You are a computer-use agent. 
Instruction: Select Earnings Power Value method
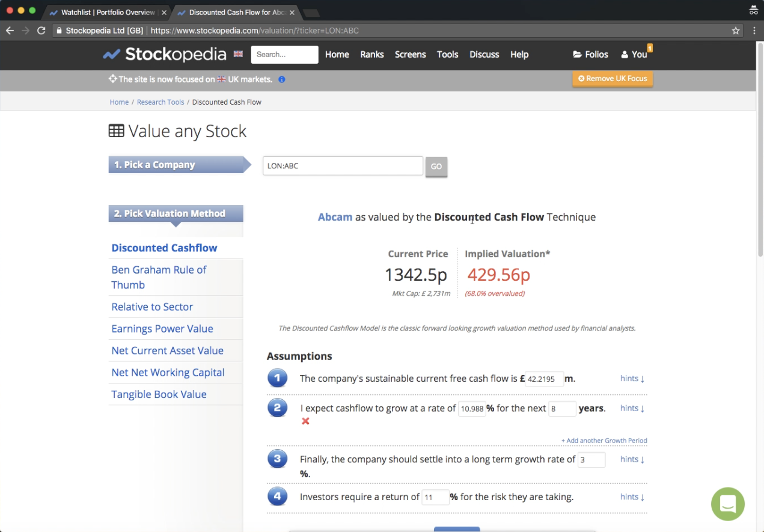click(x=162, y=329)
